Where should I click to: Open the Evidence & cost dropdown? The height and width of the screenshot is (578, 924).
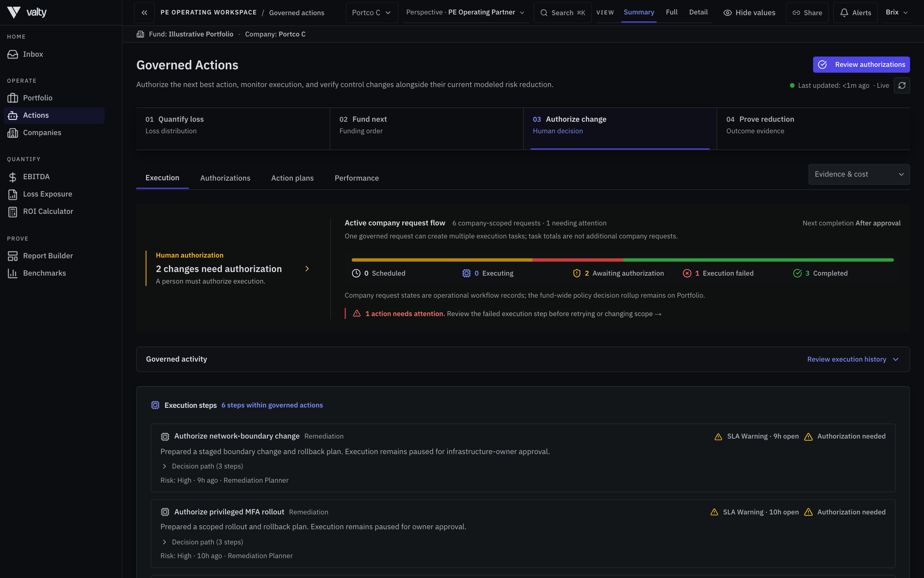[x=859, y=174]
